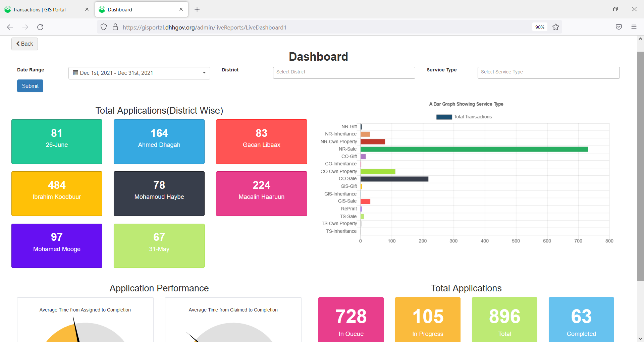
Task: Click the Ibrahim Koodbuur district card
Action: click(x=57, y=193)
